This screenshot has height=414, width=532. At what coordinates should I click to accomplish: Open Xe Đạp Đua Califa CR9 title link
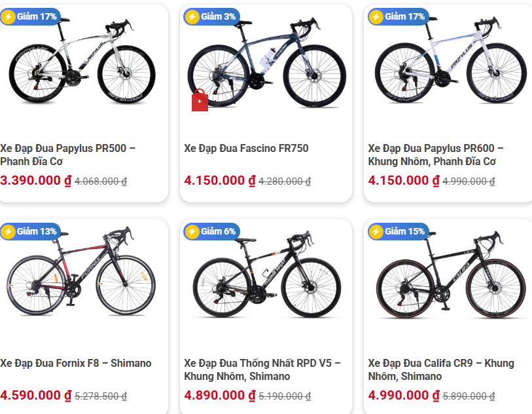click(x=441, y=369)
